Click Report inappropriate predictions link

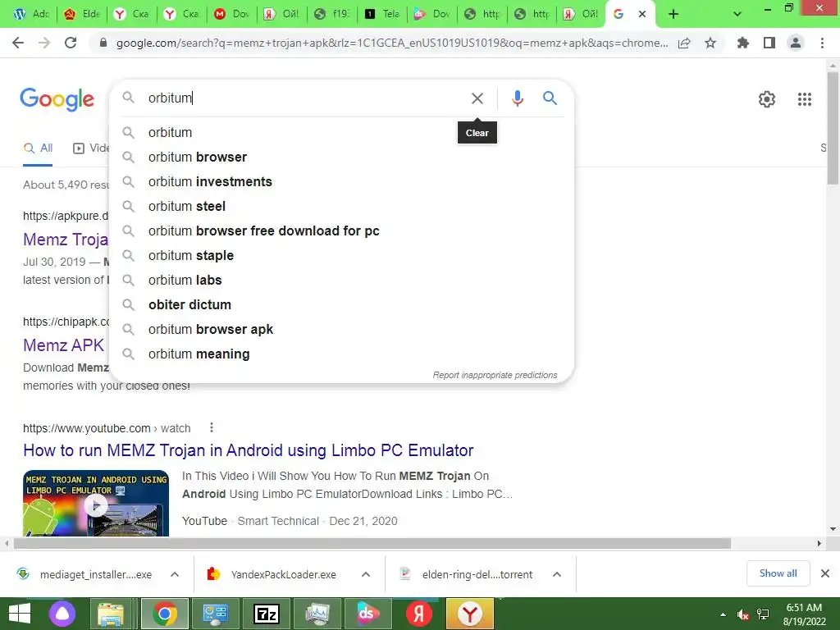click(x=495, y=375)
